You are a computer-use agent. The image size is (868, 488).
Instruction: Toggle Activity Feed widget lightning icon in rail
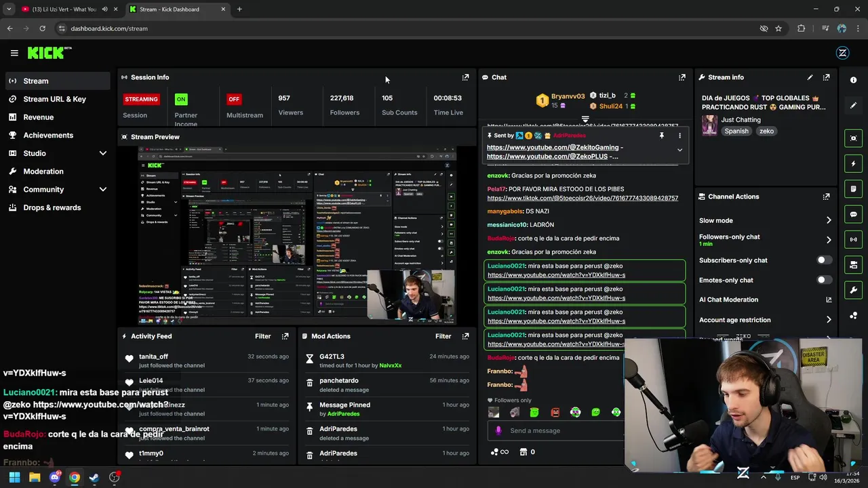pos(853,163)
